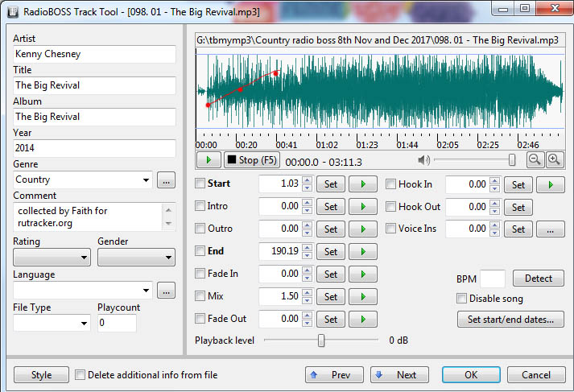Open Set start/end dates dialog
The width and height of the screenshot is (574, 392).
(x=510, y=320)
